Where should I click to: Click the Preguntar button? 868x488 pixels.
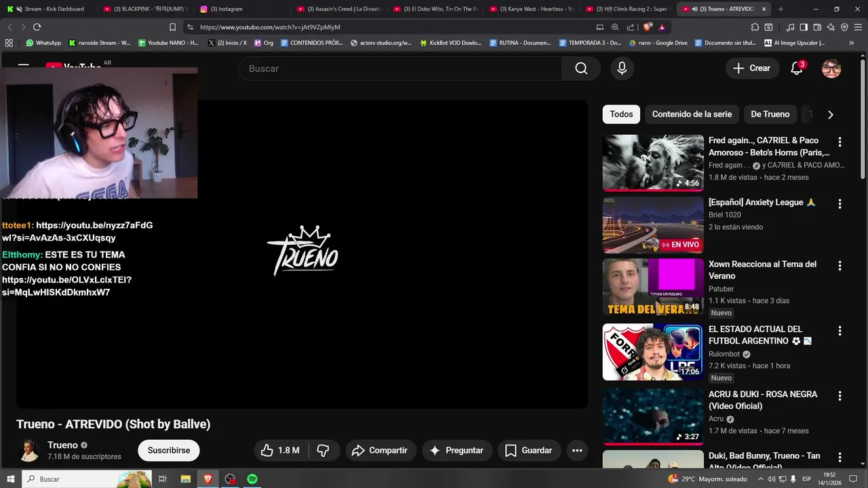point(457,450)
